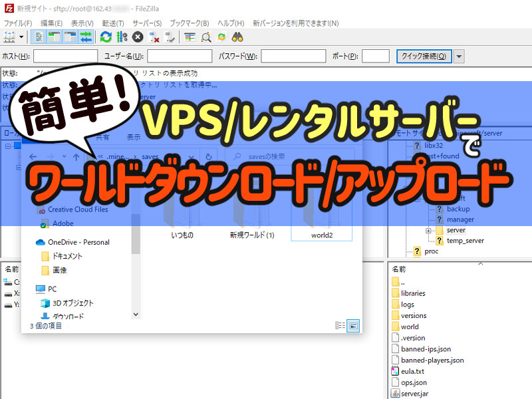Reconnect to the last server
This screenshot has height=399, width=532.
click(170, 37)
